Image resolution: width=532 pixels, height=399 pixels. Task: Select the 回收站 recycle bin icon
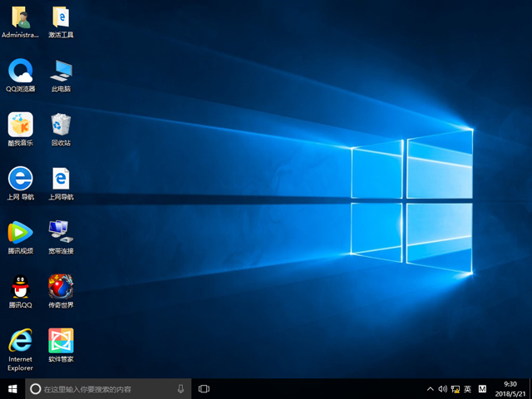coord(61,125)
